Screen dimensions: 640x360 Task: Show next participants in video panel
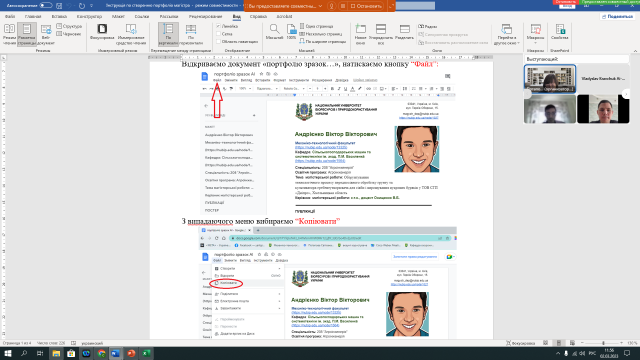point(626,94)
